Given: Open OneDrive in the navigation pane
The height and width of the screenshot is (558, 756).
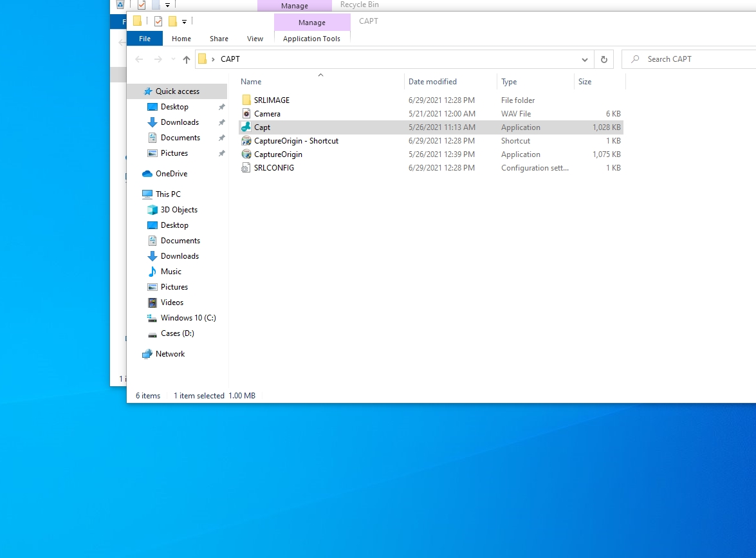Looking at the screenshot, I should click(171, 174).
